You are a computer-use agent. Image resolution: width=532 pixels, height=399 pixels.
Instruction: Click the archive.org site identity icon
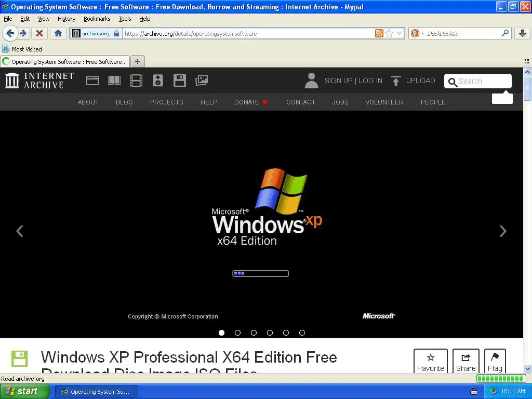pos(76,33)
